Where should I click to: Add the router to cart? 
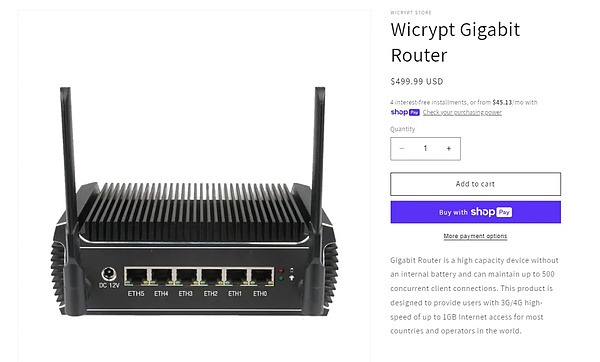point(475,184)
